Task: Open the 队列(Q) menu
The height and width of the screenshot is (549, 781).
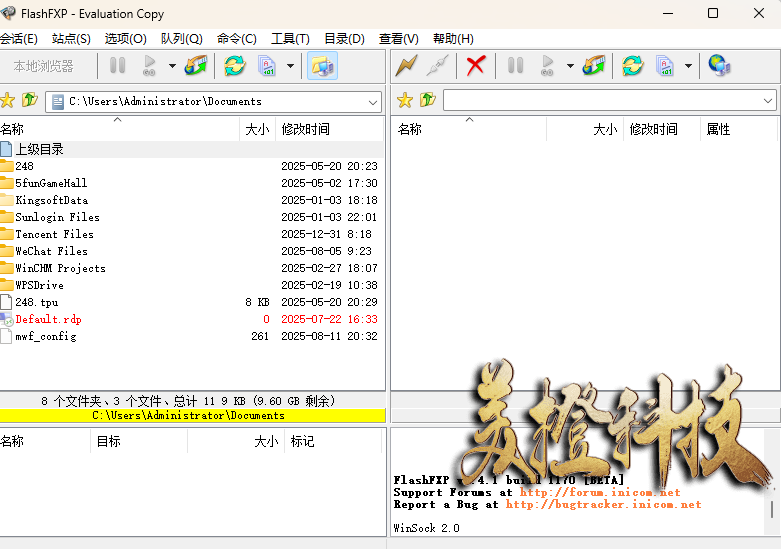Action: pyautogui.click(x=182, y=39)
